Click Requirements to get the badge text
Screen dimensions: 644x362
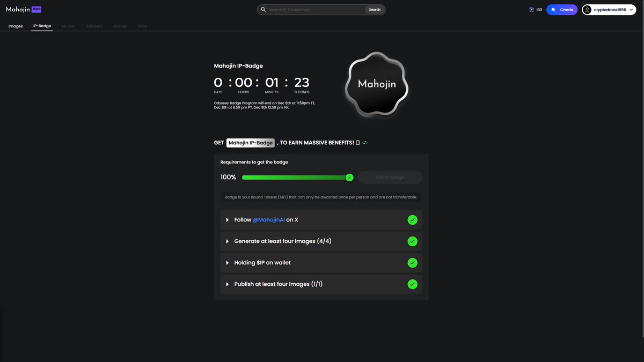[254, 162]
